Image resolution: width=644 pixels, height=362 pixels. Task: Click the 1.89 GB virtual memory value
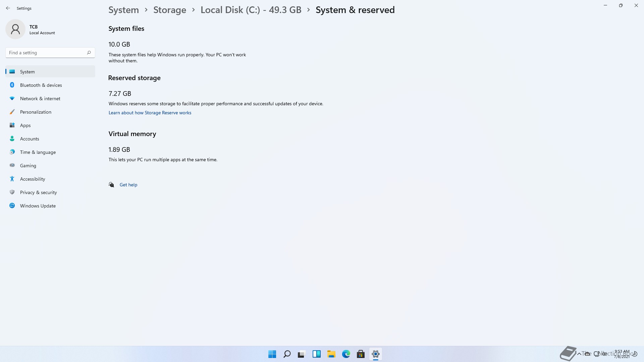pos(119,149)
